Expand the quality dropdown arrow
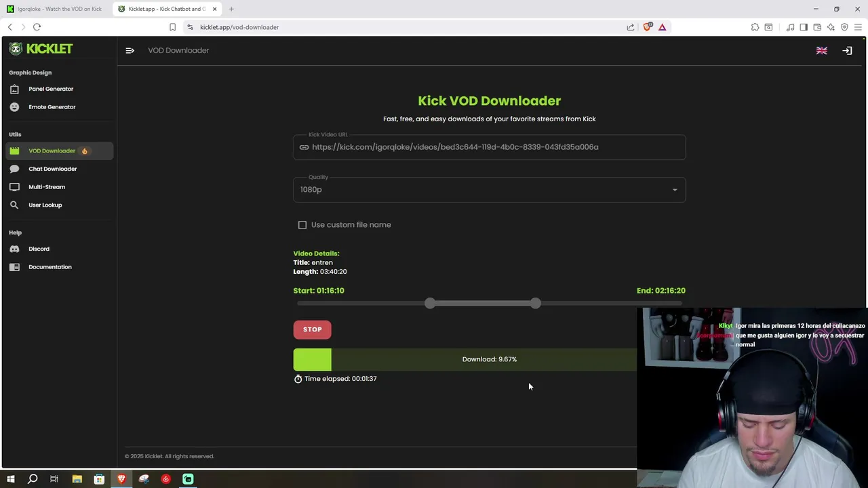This screenshot has height=488, width=868. point(675,190)
